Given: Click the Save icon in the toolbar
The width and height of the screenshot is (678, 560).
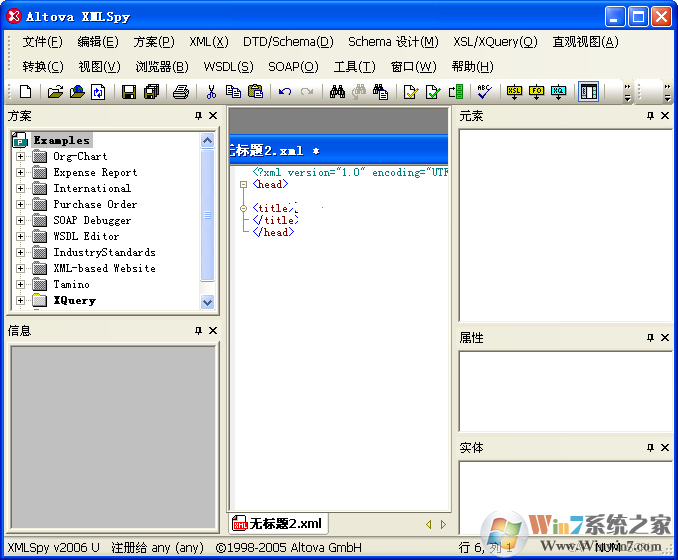Looking at the screenshot, I should 129,92.
